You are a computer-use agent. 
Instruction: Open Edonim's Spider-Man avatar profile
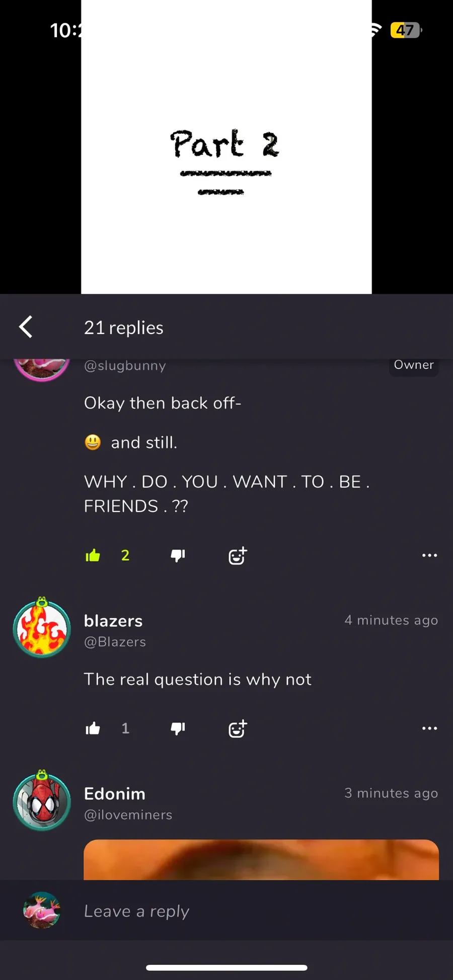pyautogui.click(x=42, y=801)
